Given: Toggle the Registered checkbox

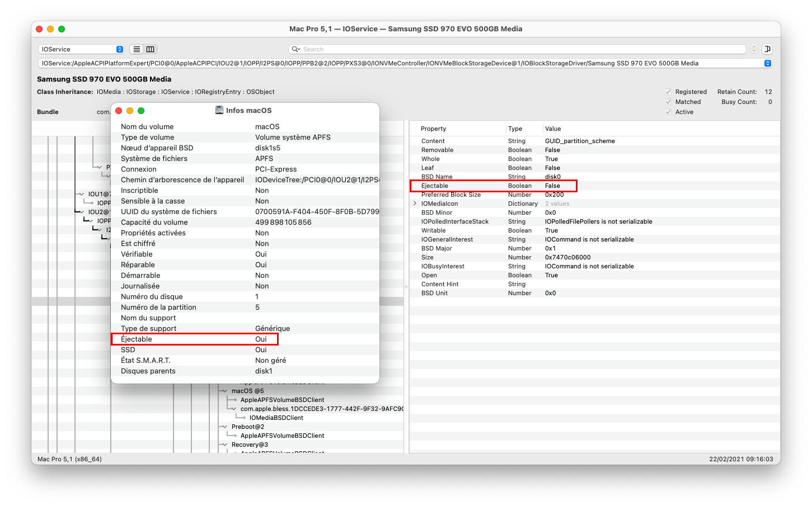Looking at the screenshot, I should click(668, 92).
